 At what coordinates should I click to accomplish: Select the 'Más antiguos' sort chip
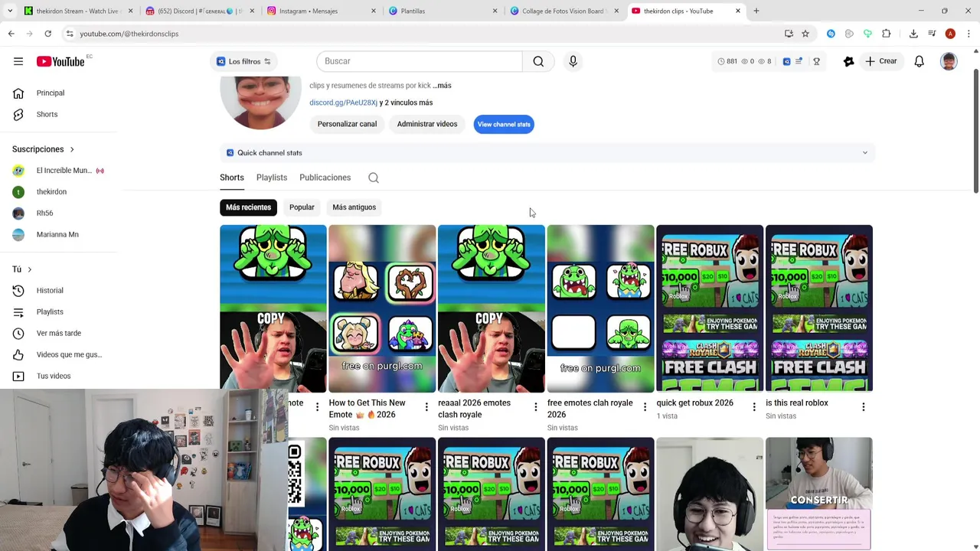click(354, 207)
